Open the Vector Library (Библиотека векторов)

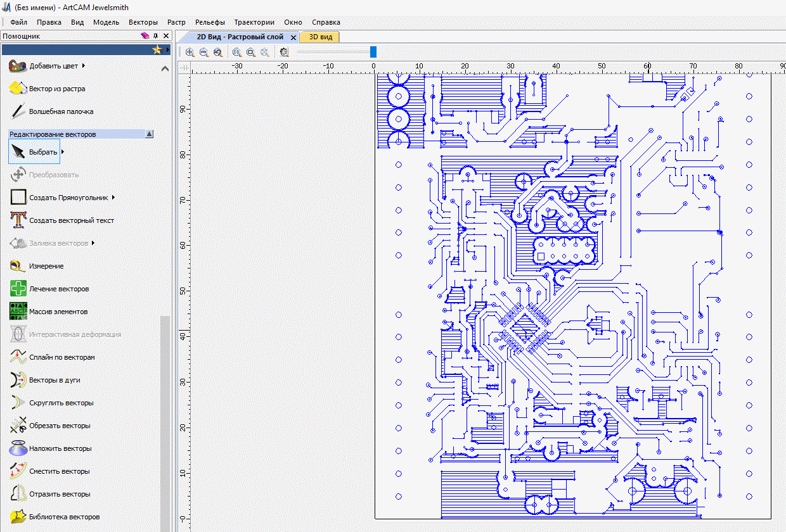pos(18,517)
